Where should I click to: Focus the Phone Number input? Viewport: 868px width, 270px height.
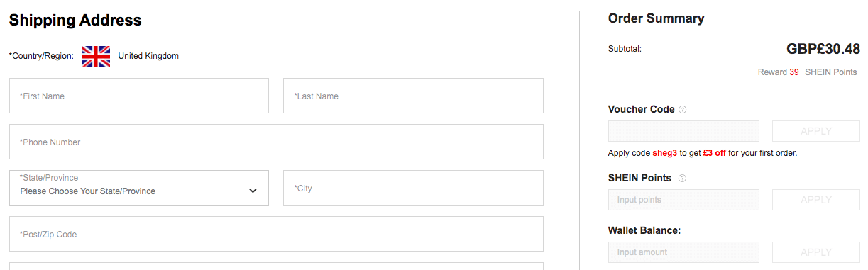click(276, 142)
